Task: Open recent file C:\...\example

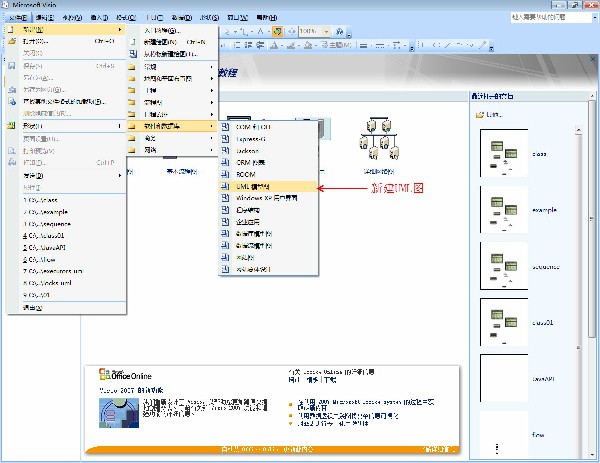Action: (x=45, y=212)
